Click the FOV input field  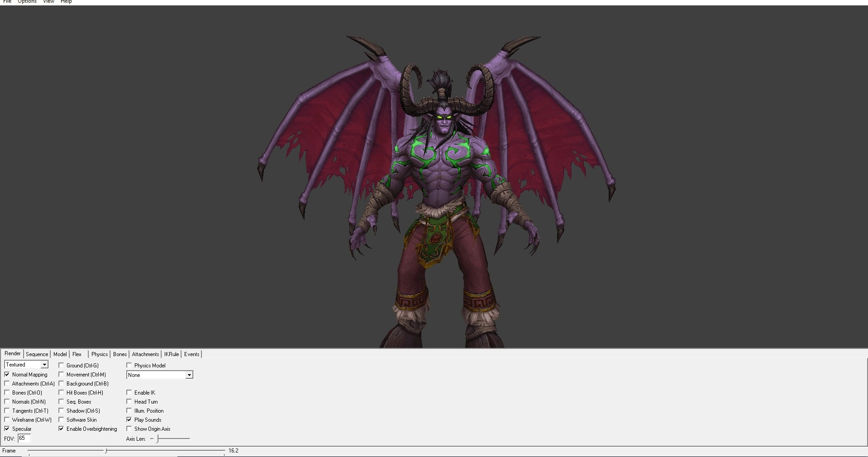24,438
